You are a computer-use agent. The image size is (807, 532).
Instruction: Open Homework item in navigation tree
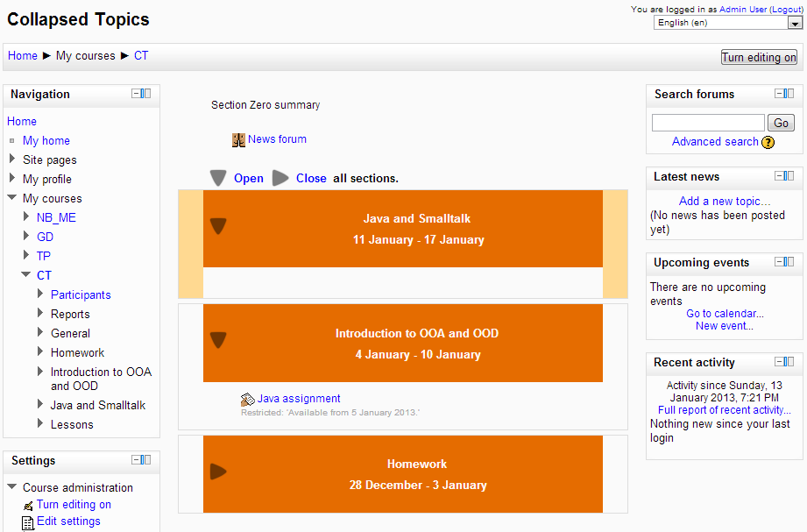[77, 353]
